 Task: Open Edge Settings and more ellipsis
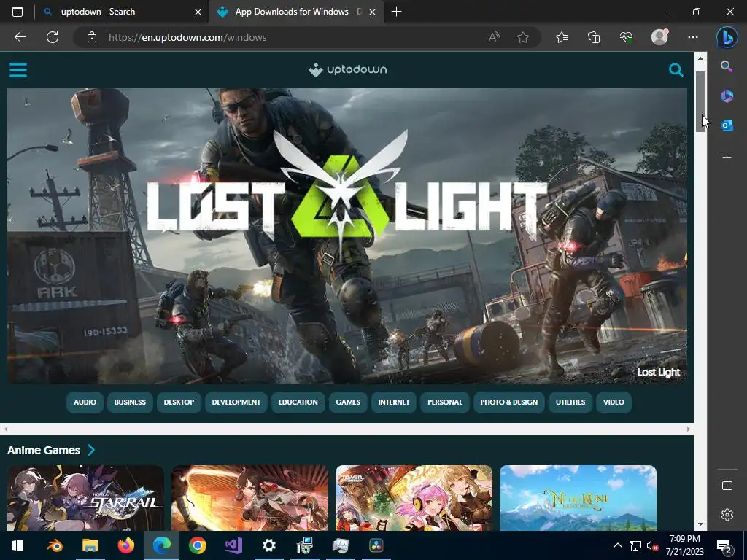(x=693, y=37)
